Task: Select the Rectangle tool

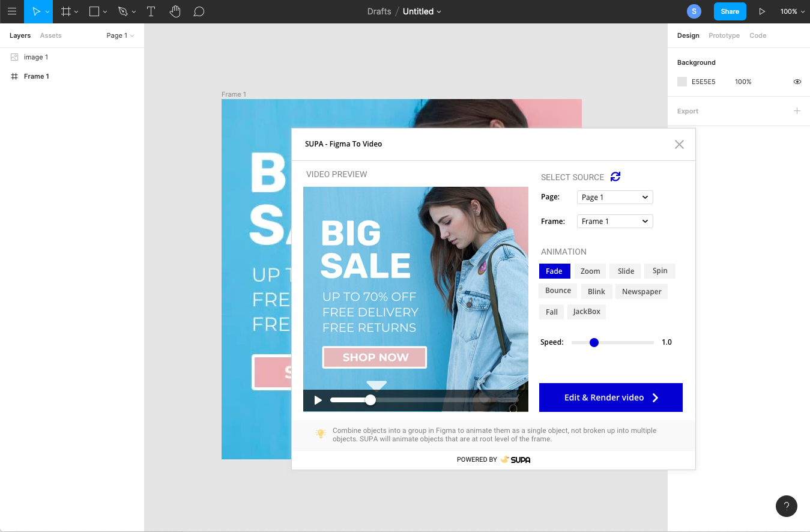Action: [x=94, y=11]
